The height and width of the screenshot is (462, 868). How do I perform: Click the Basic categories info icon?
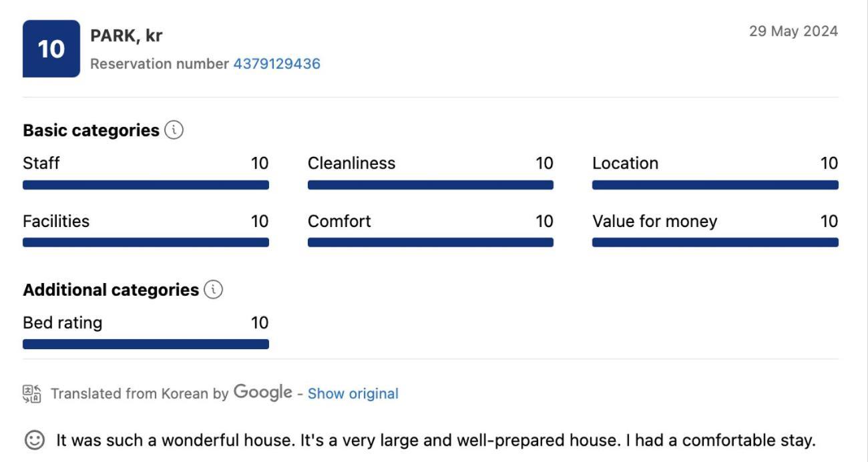pos(174,130)
